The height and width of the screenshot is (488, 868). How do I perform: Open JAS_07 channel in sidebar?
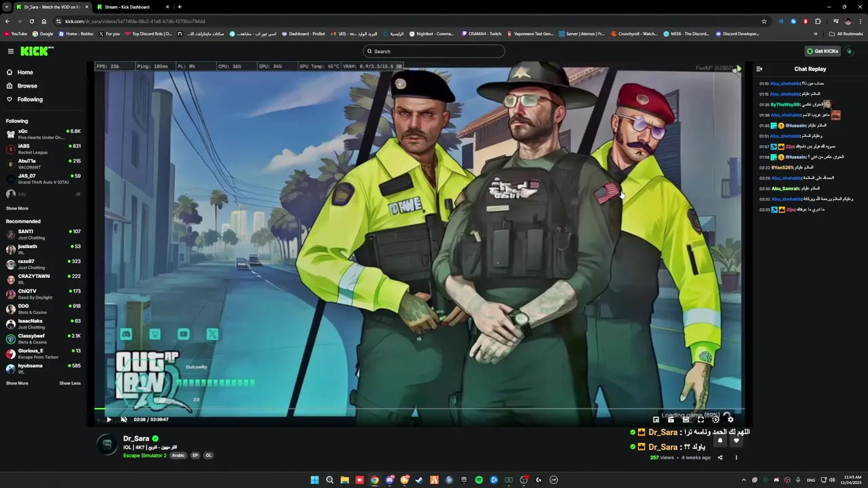point(43,179)
